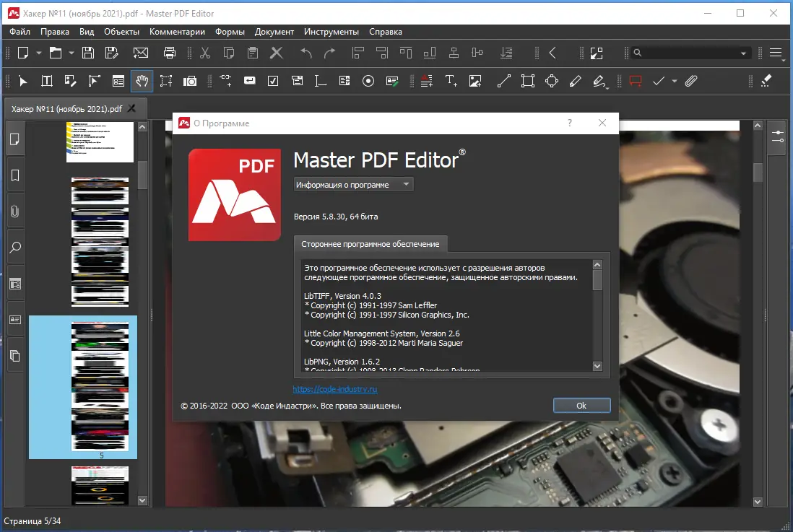
Task: Open the 'Информация о программе' dropdown
Action: [x=352, y=184]
